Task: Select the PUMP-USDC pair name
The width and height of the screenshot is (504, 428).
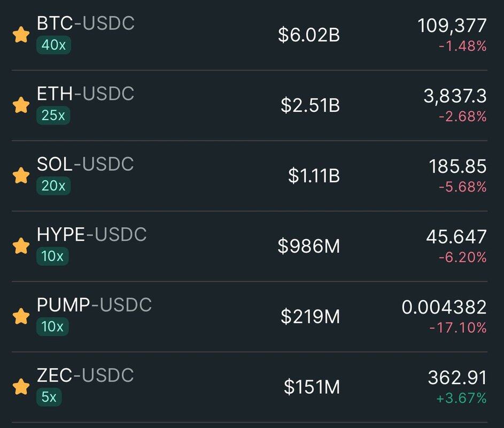Action: (x=94, y=305)
